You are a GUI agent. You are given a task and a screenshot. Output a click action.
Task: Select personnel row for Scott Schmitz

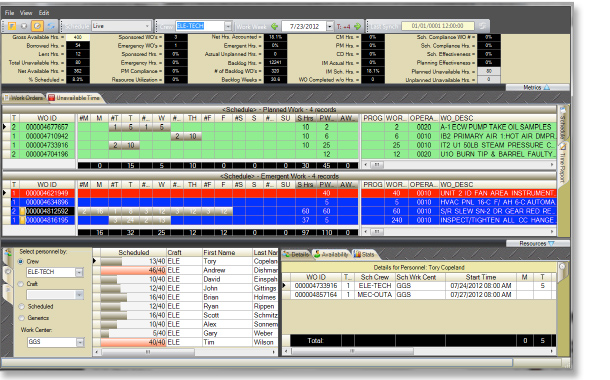pos(186,315)
